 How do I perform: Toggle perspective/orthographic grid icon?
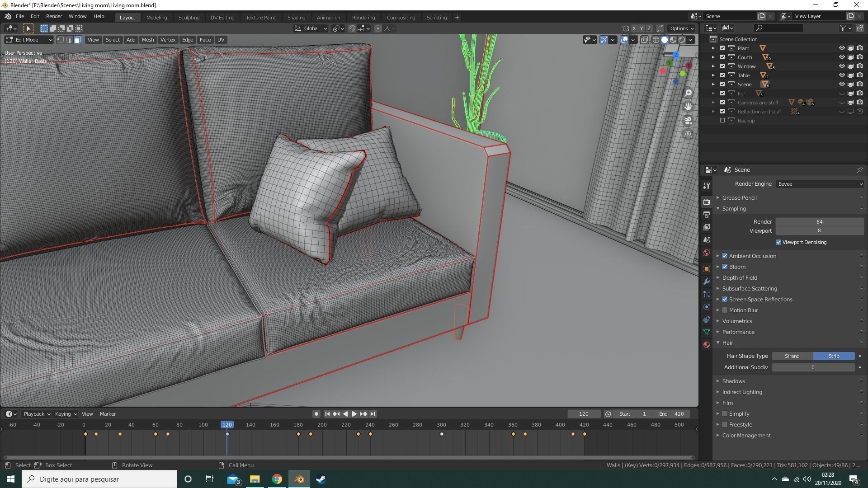coord(688,135)
